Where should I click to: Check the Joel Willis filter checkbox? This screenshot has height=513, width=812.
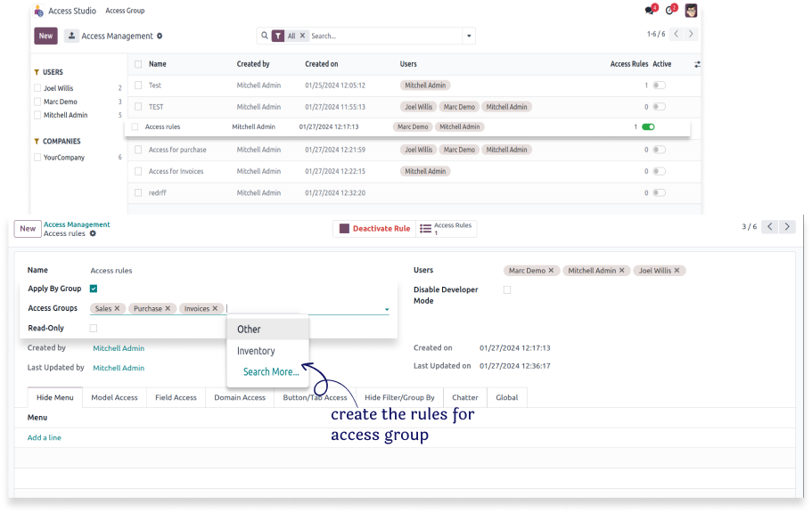37,88
